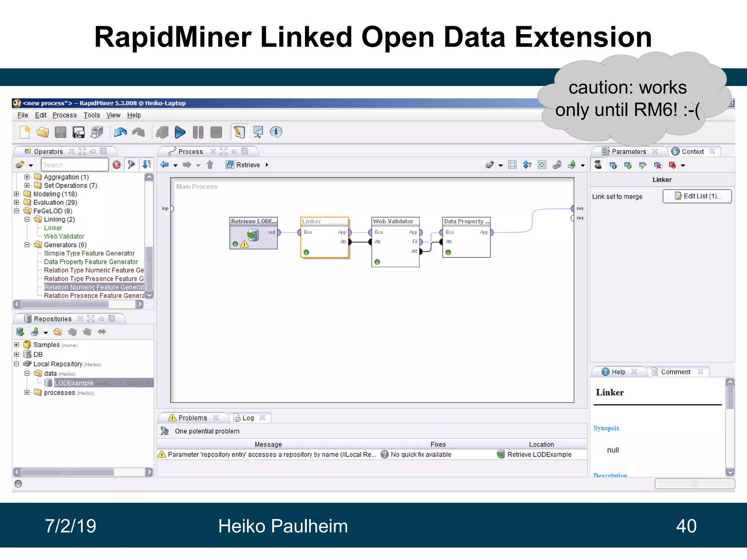This screenshot has height=560, width=747.
Task: Click the Undo arrow icon
Action: [x=120, y=132]
